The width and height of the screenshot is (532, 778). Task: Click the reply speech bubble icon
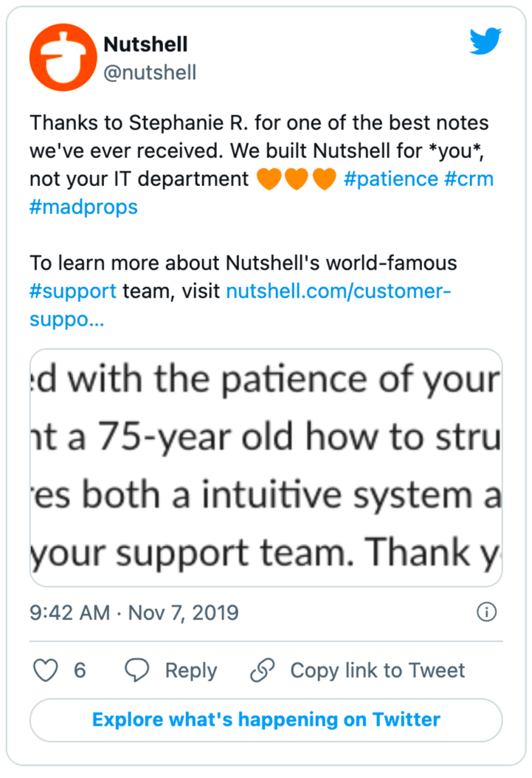[137, 669]
